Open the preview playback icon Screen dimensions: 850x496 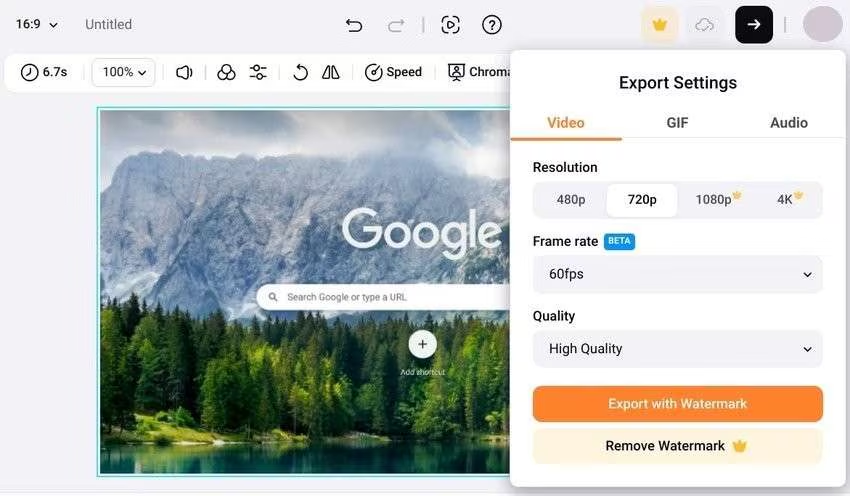[450, 25]
